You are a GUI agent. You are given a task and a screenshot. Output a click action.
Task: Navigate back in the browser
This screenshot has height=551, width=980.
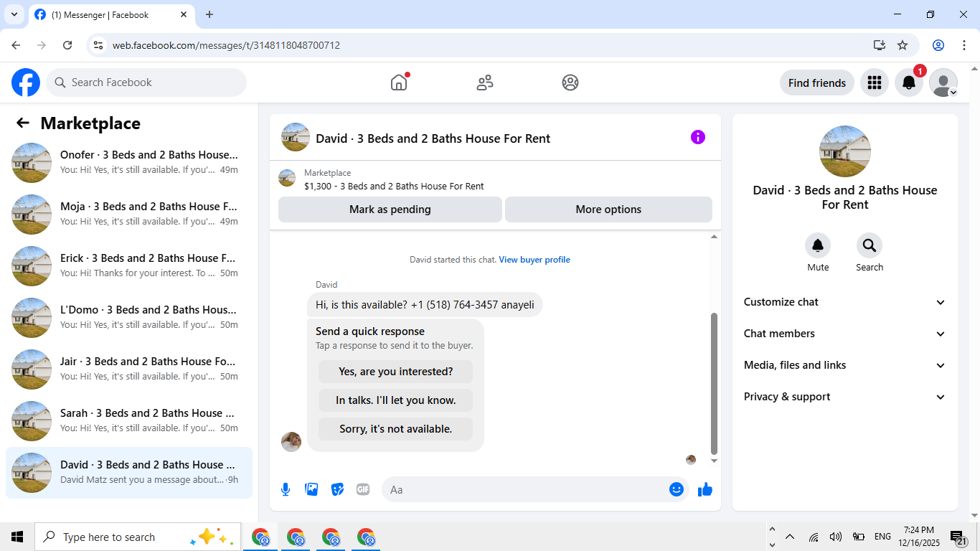[x=16, y=45]
